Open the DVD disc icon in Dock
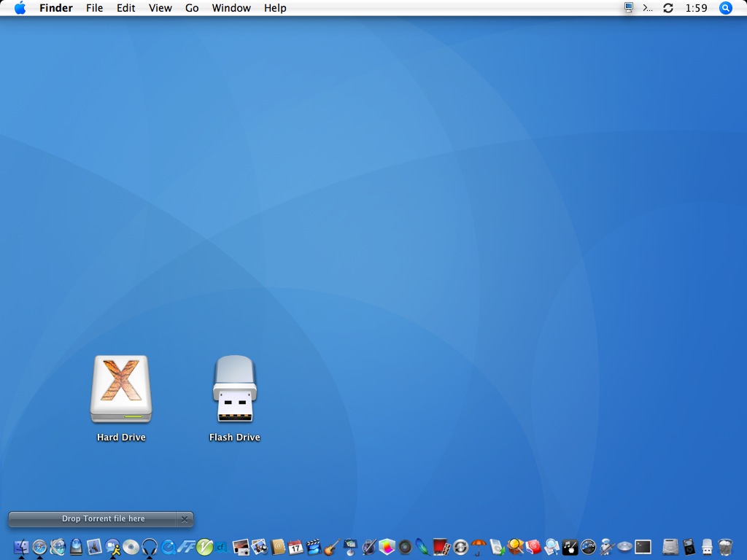 tap(131, 547)
